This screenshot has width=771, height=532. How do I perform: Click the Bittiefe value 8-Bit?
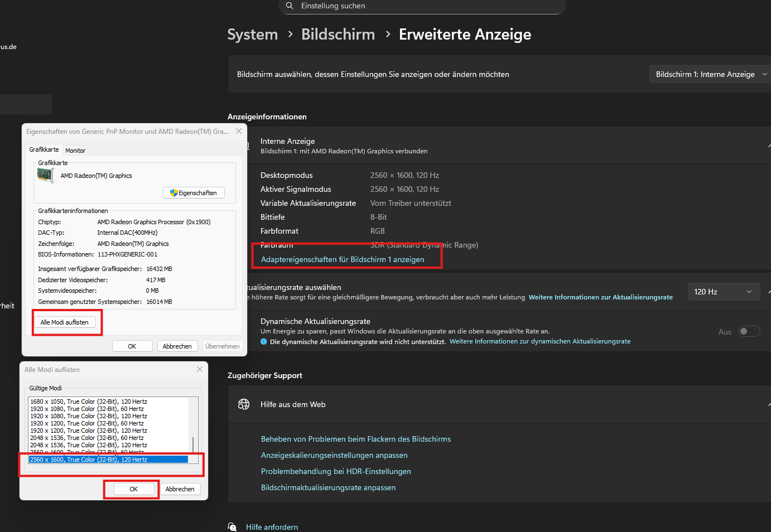[378, 217]
